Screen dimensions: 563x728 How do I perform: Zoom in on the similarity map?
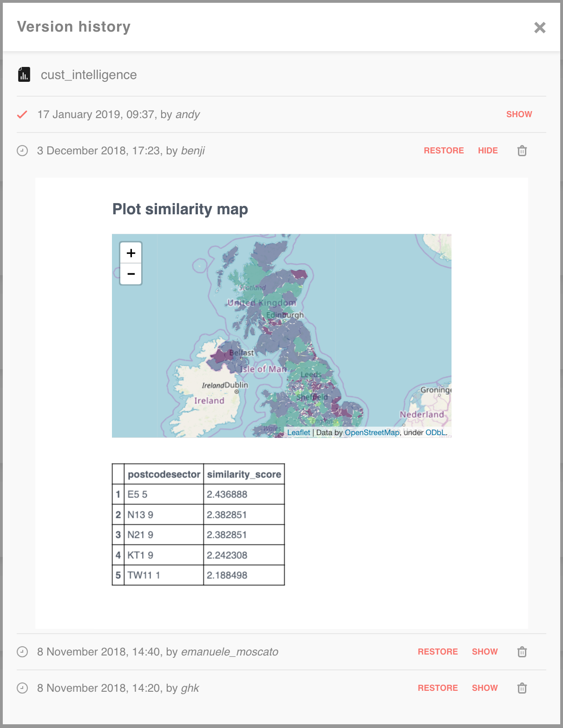tap(131, 253)
